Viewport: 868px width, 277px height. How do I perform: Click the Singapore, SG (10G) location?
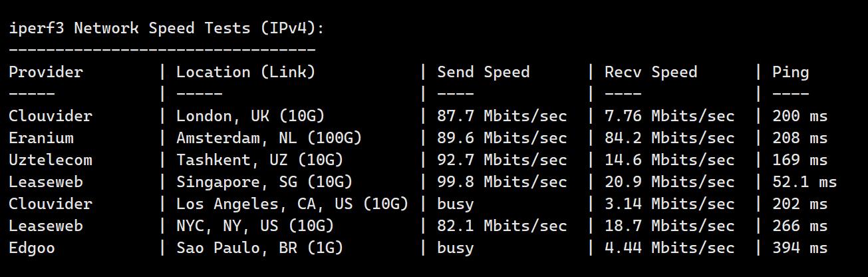[x=264, y=182]
